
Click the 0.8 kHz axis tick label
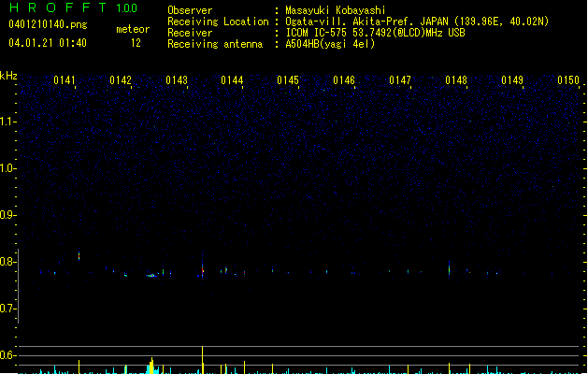click(7, 262)
